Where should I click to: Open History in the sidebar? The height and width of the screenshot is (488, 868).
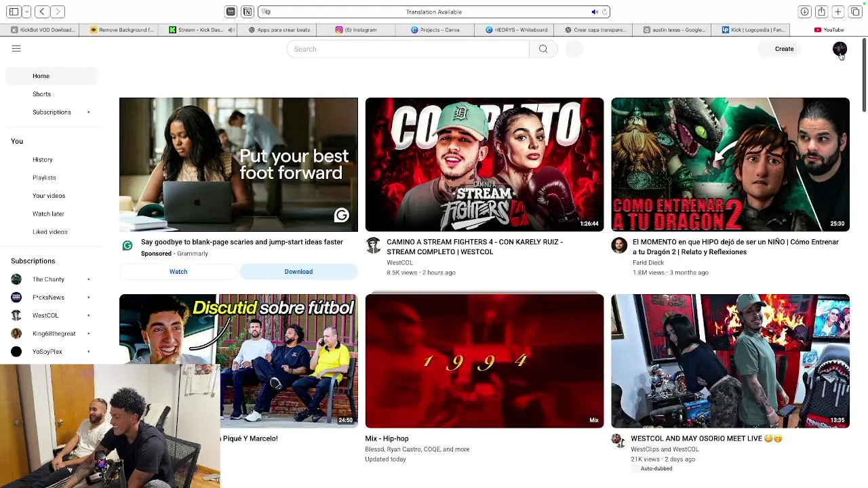pos(52,159)
